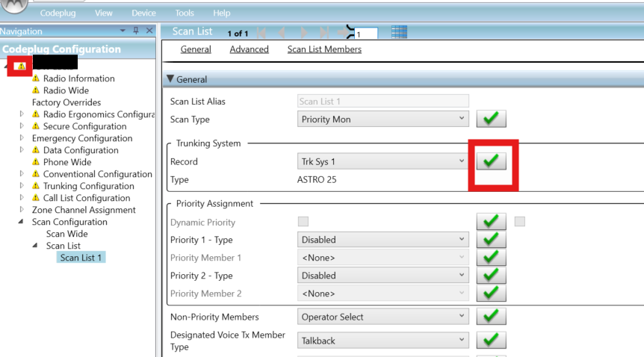This screenshot has height=357, width=644.
Task: Click Designated Voice Tx Member green checkmark
Action: point(491,340)
